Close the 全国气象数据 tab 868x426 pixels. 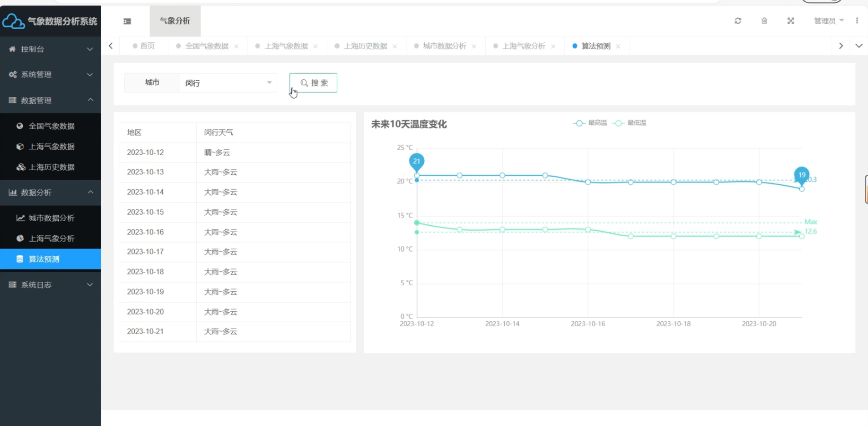[236, 46]
